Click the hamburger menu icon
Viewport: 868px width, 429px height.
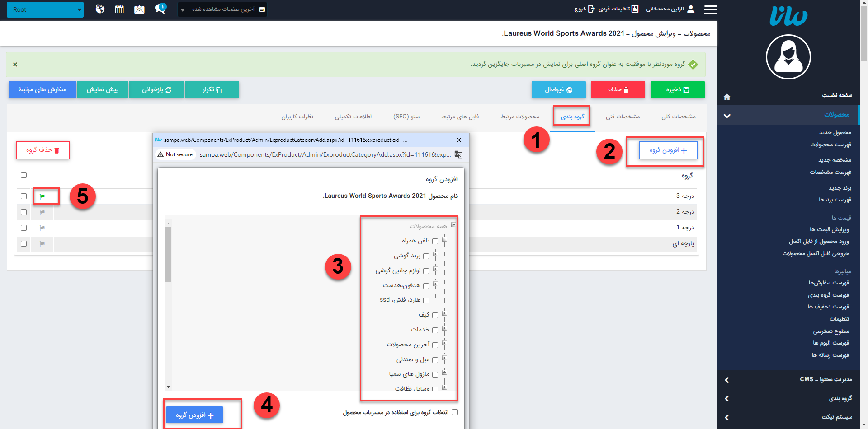[x=710, y=9]
